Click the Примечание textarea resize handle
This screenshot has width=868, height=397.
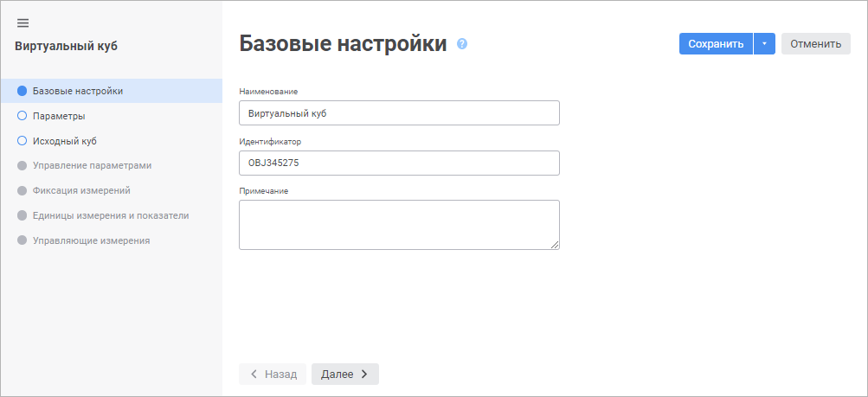555,245
